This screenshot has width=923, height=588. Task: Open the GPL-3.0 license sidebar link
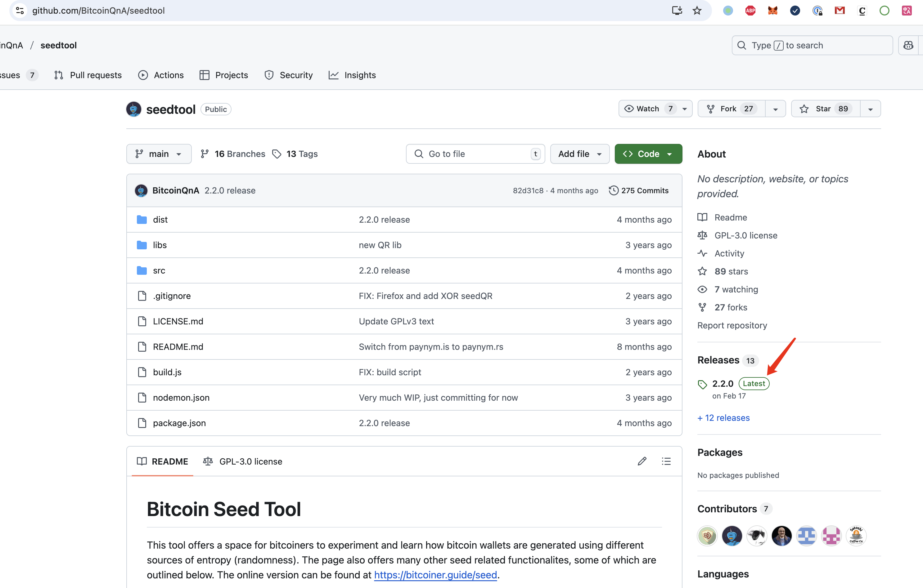pyautogui.click(x=738, y=235)
